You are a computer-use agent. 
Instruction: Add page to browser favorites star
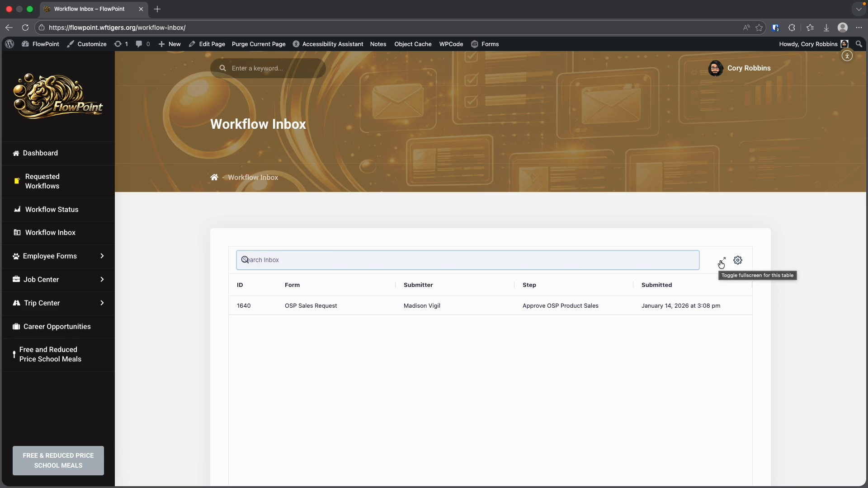759,28
